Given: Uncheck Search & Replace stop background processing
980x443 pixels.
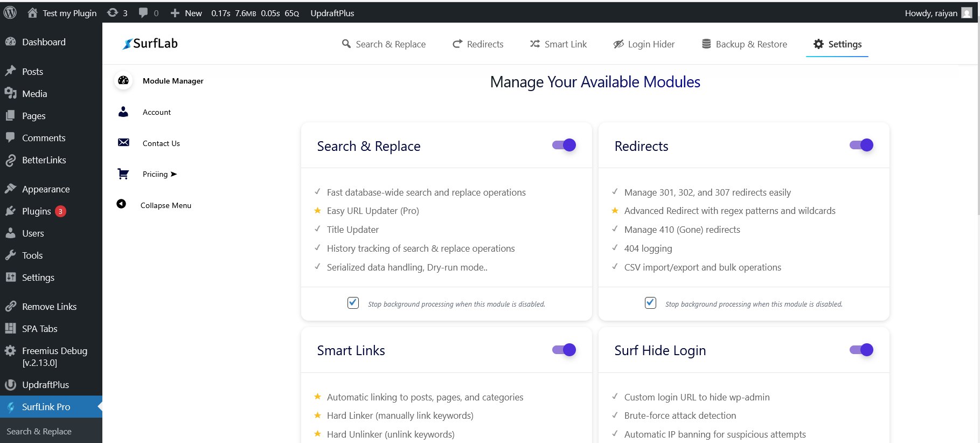Looking at the screenshot, I should (353, 303).
